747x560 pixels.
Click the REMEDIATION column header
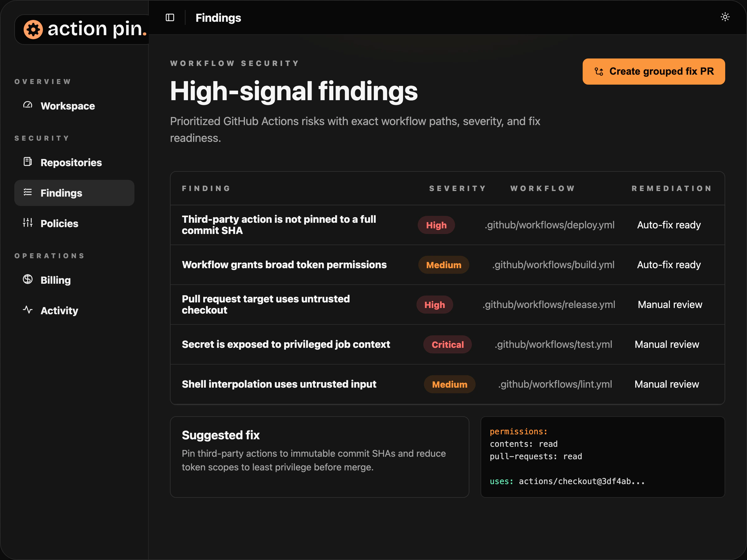point(671,188)
